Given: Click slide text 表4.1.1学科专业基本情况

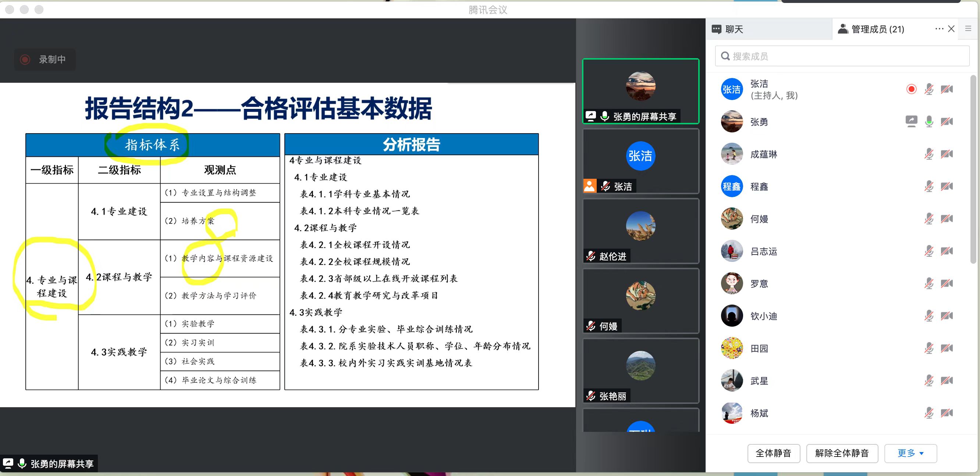Looking at the screenshot, I should pos(355,194).
